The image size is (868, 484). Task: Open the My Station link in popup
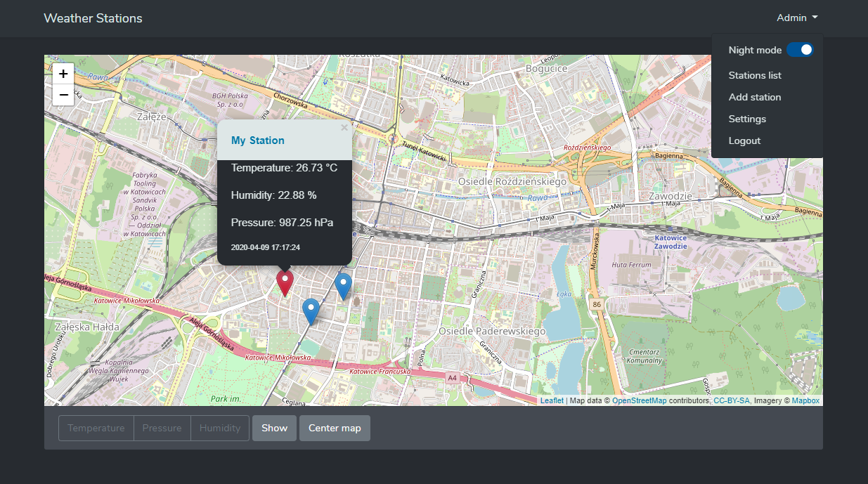tap(258, 140)
